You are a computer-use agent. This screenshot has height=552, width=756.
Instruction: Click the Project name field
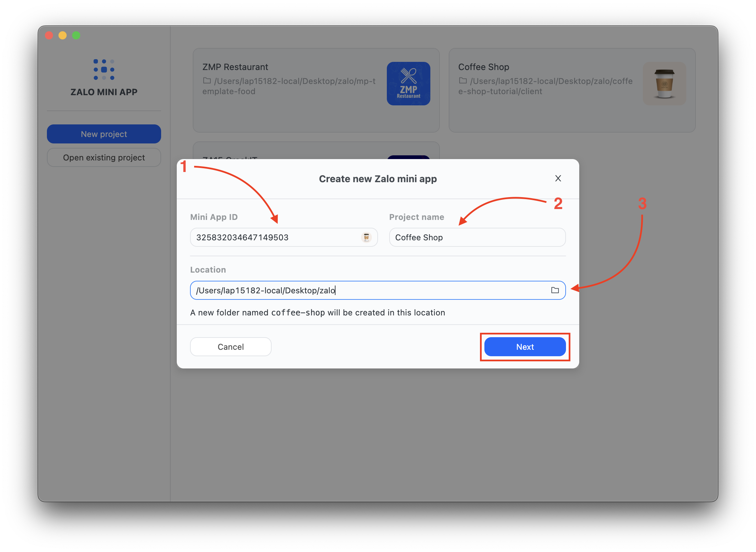pos(477,237)
